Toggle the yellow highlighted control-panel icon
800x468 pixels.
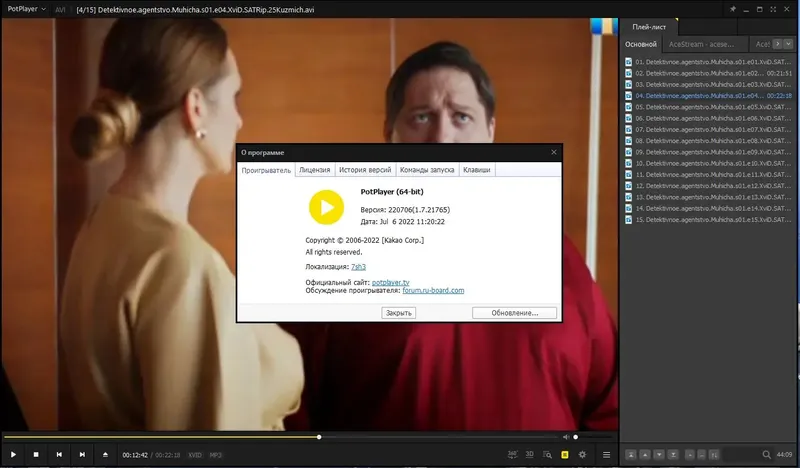[565, 454]
